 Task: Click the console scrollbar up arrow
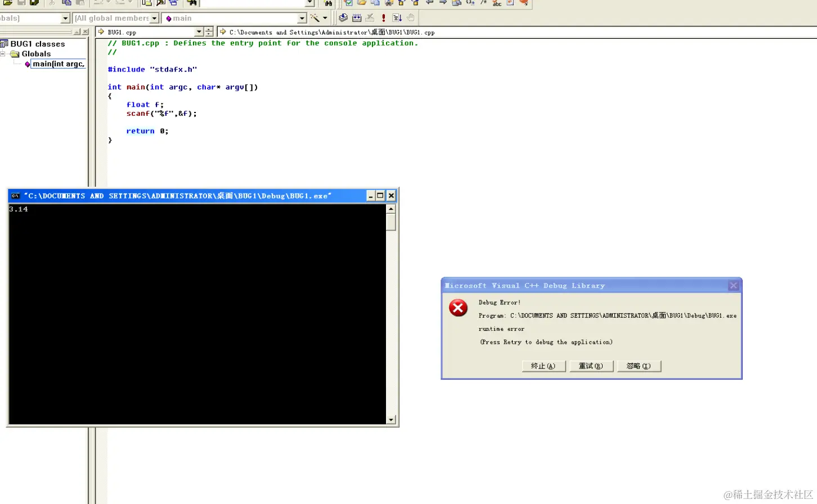tap(391, 209)
